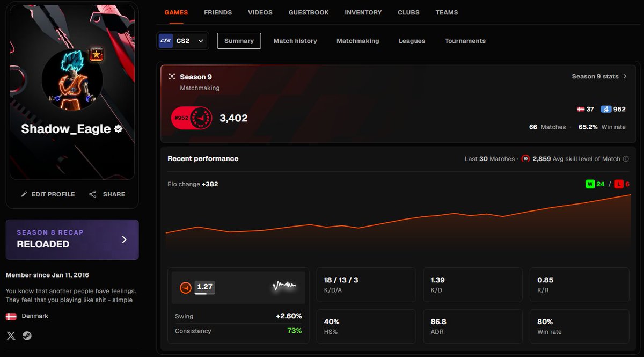The height and width of the screenshot is (357, 644).
Task: Click the 0.85 K/R stat card
Action: 580,285
